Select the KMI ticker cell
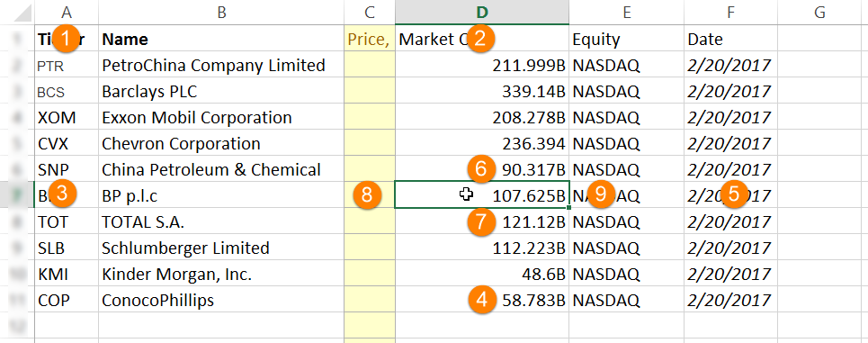 (67, 274)
